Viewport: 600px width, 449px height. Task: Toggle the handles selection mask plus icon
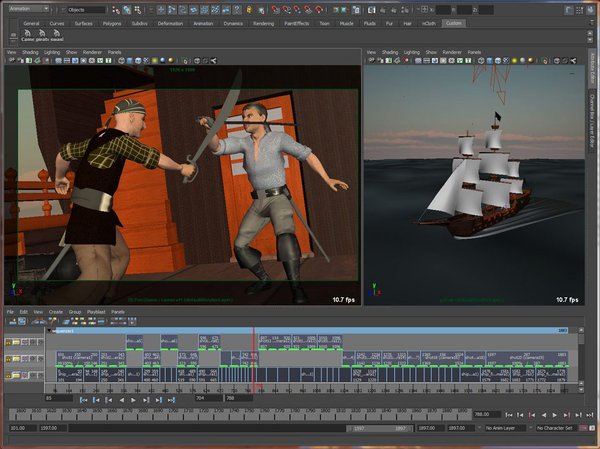tap(161, 10)
